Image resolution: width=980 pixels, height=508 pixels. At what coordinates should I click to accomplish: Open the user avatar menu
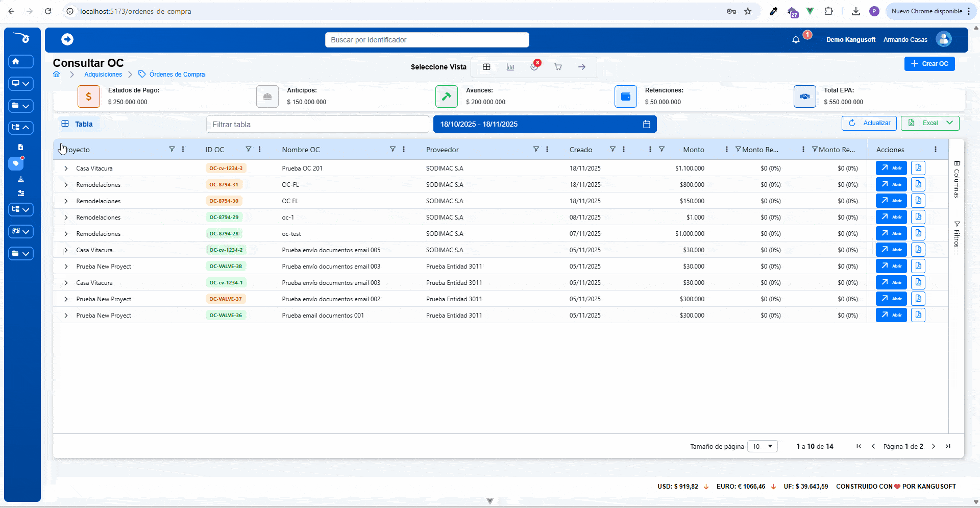pos(944,39)
